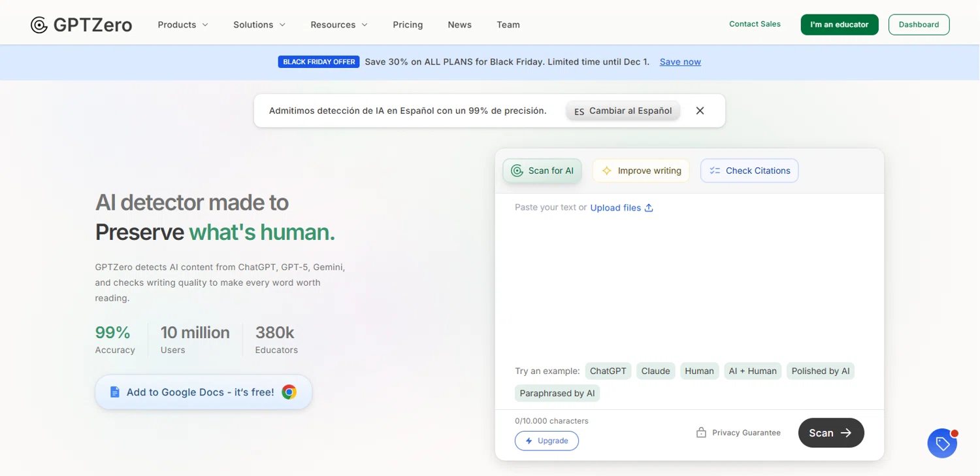
Task: Open the Dashboard
Action: (919, 25)
